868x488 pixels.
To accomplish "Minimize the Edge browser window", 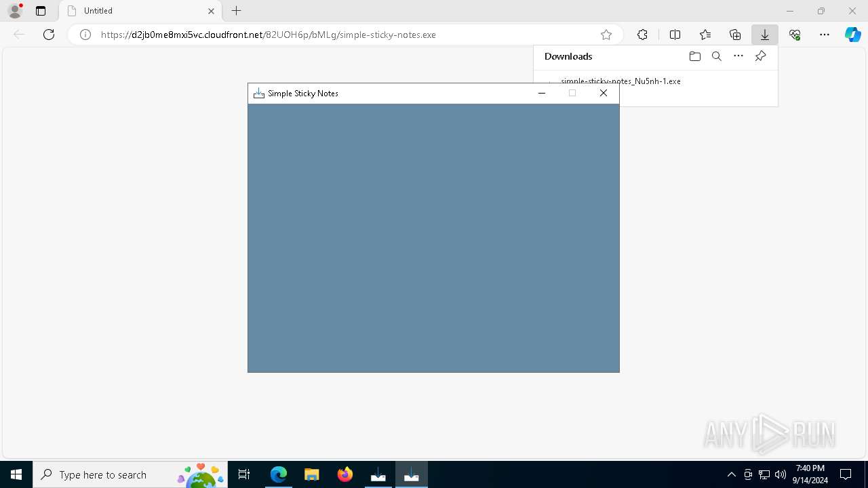I will pyautogui.click(x=790, y=11).
